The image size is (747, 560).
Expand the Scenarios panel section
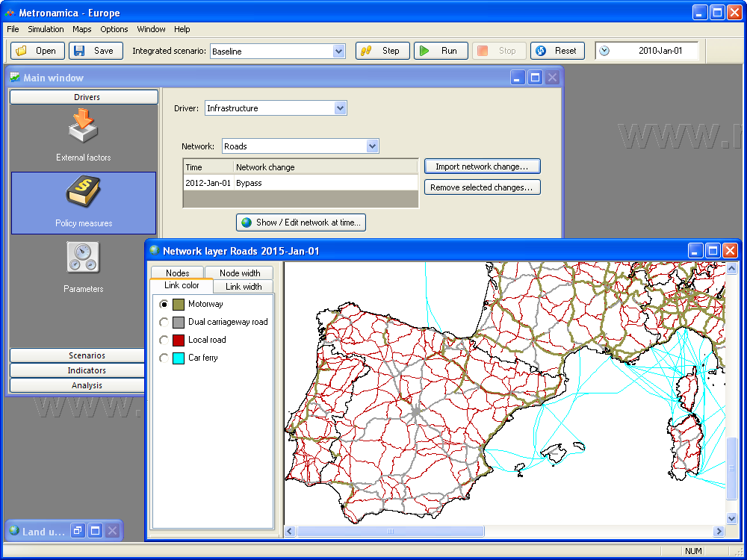[77, 355]
